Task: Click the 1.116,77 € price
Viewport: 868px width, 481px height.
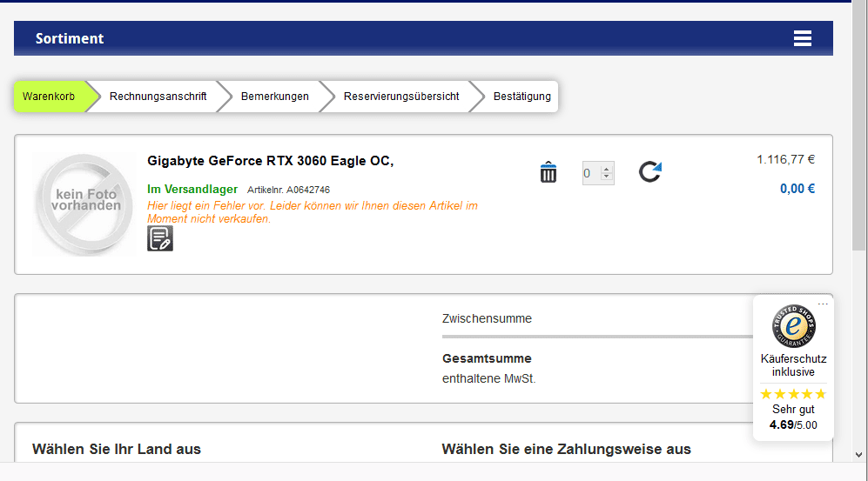Action: tap(785, 159)
